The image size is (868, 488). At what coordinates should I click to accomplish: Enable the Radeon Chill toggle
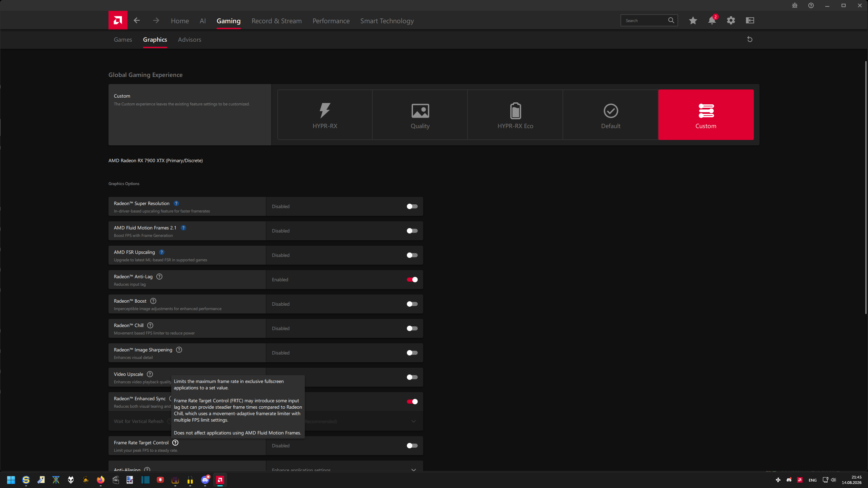click(412, 328)
